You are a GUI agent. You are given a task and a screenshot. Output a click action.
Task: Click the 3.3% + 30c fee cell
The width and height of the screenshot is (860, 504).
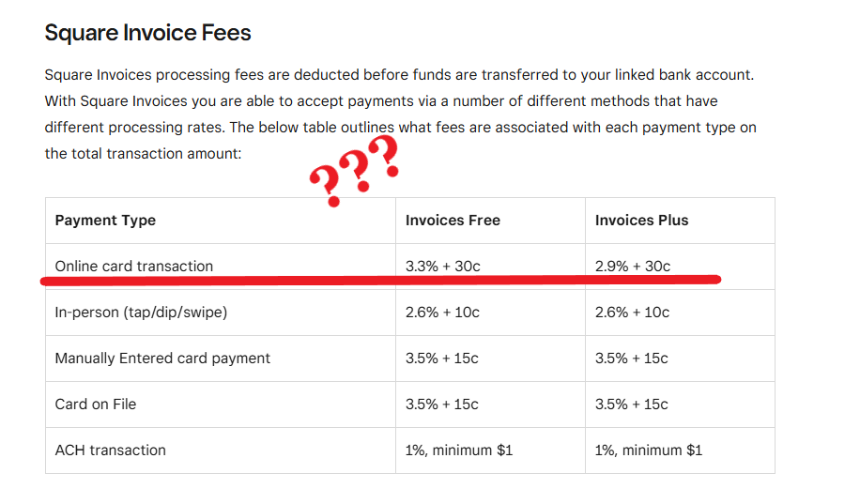pos(442,266)
